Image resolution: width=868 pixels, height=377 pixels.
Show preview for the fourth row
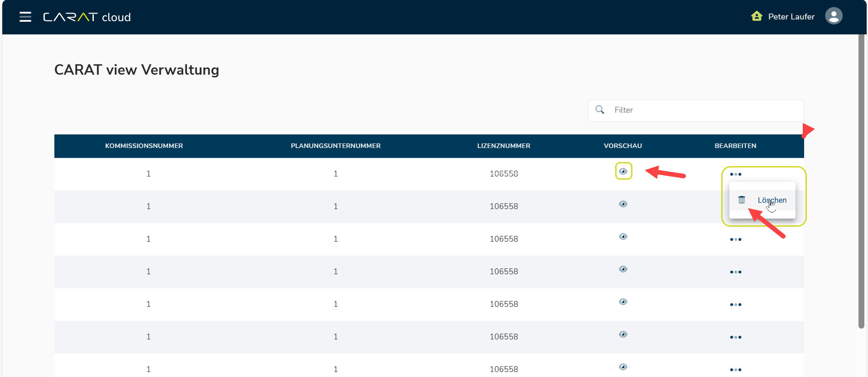pos(623,269)
